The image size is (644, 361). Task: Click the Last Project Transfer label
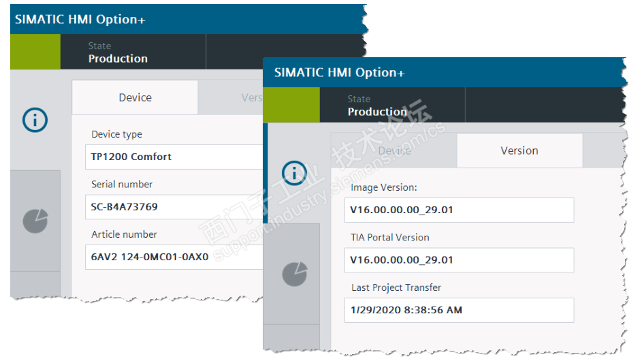click(x=396, y=288)
